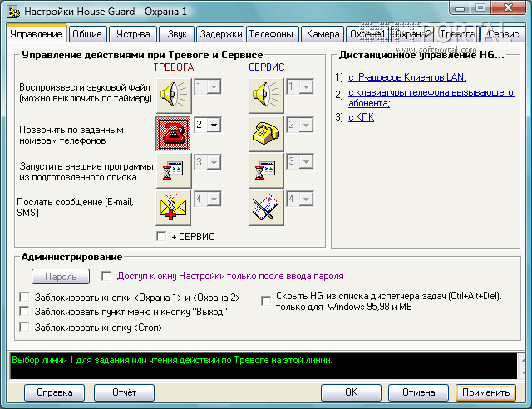Go to the Телефоны tab
532x409 pixels.
pos(272,34)
